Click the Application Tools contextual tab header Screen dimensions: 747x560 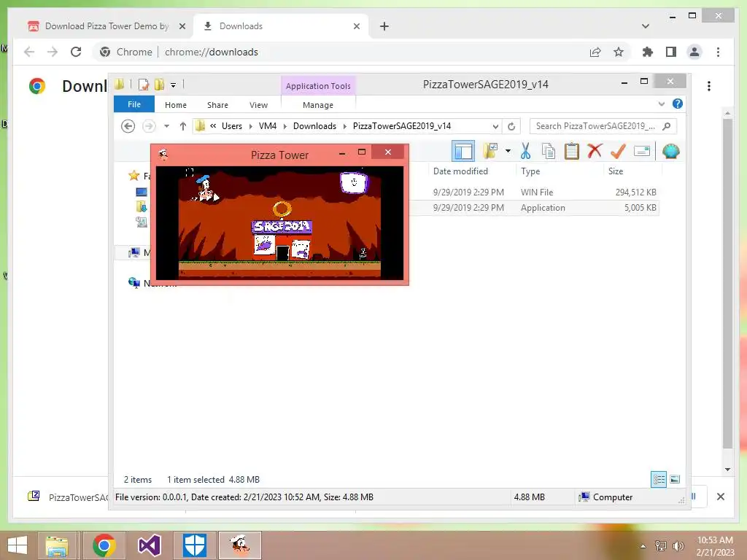coord(318,86)
